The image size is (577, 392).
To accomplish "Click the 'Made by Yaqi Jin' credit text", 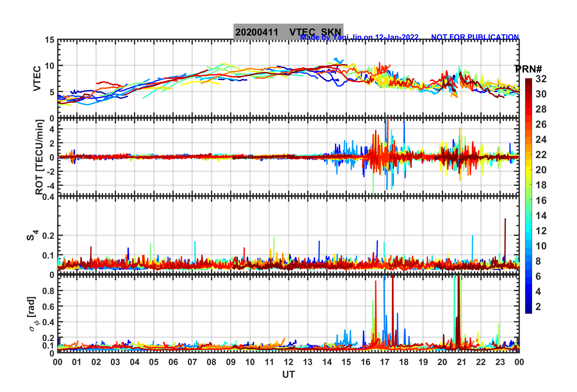I will pos(359,37).
